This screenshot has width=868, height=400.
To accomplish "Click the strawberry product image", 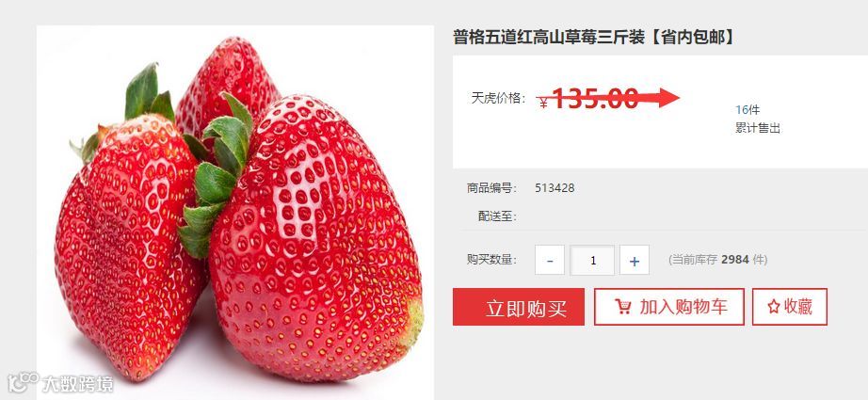I will [235, 213].
